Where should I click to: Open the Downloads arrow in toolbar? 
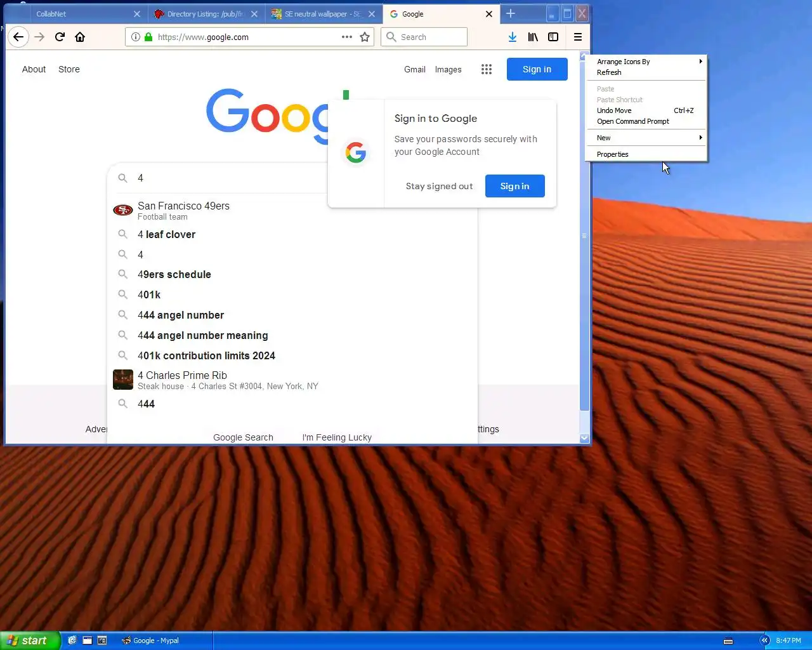pos(513,37)
